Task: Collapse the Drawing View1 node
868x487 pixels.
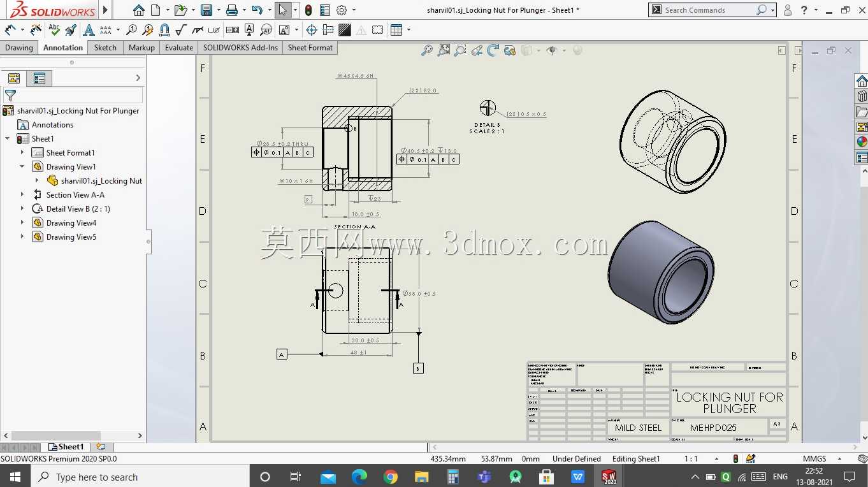Action: [x=22, y=167]
